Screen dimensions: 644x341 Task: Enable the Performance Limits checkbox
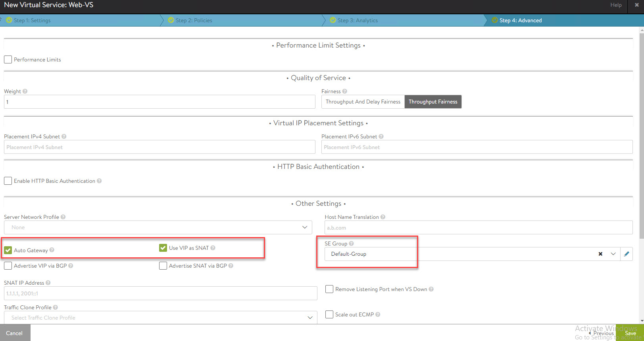pyautogui.click(x=8, y=59)
